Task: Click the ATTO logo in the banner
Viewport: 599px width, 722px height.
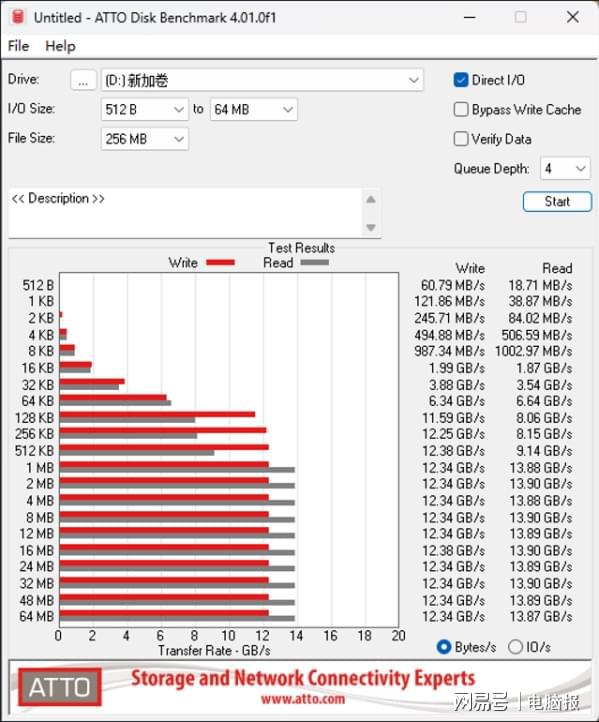Action: click(x=60, y=687)
